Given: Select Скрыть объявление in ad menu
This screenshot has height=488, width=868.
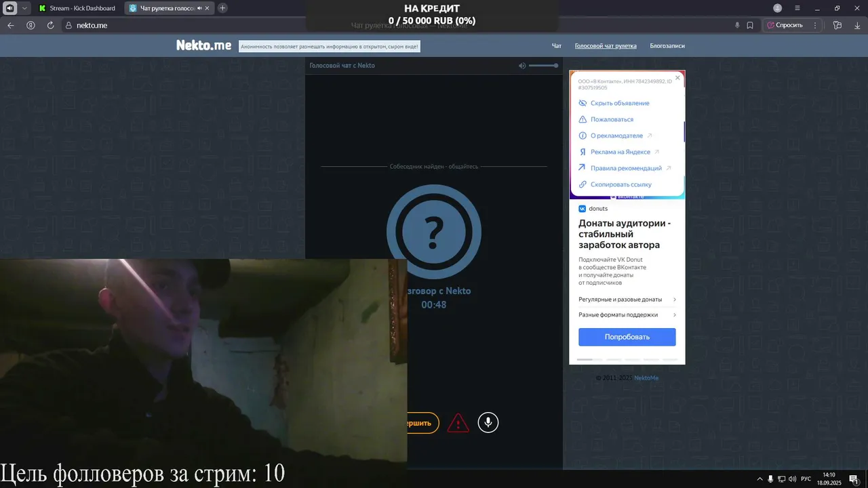Looking at the screenshot, I should (x=614, y=103).
